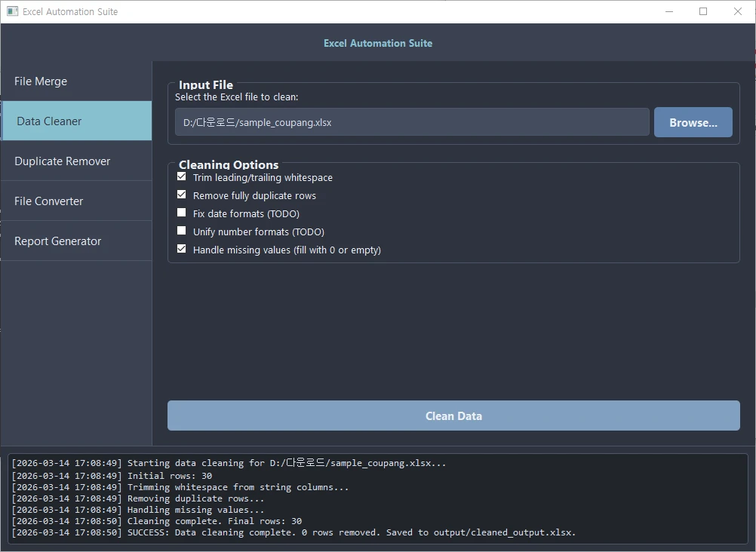Click the app icon in the title bar
This screenshot has width=756, height=552.
(12, 11)
